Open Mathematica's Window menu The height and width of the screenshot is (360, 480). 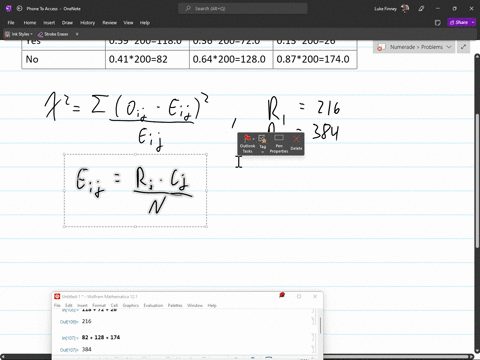click(195, 305)
